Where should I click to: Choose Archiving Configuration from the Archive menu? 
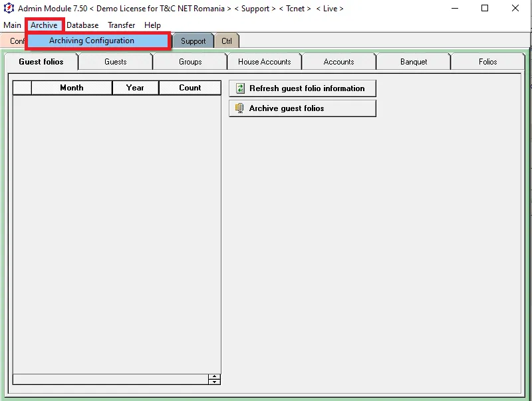(98, 41)
